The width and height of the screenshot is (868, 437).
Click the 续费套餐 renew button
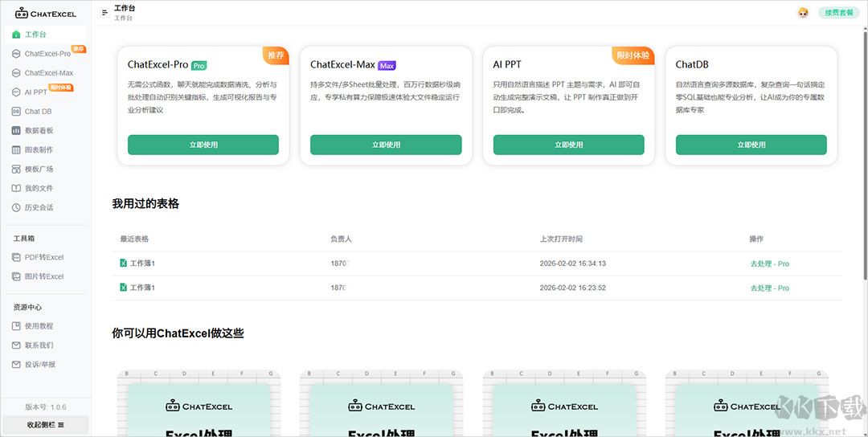pyautogui.click(x=838, y=13)
